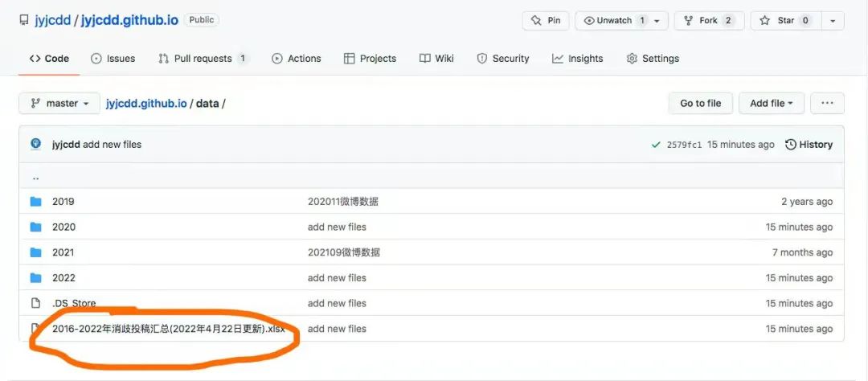Click the Issues tab circle icon
Screen dimensions: 868x381
point(96,58)
